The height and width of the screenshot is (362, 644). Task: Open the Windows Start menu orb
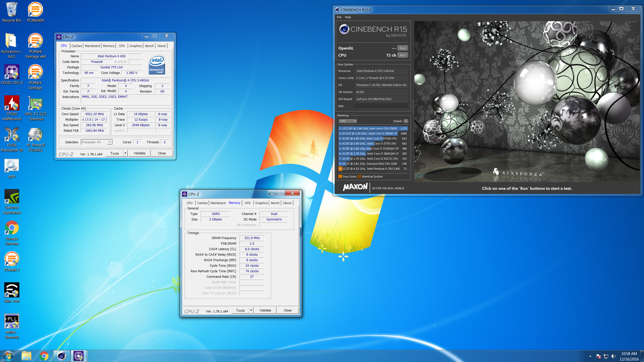point(8,356)
